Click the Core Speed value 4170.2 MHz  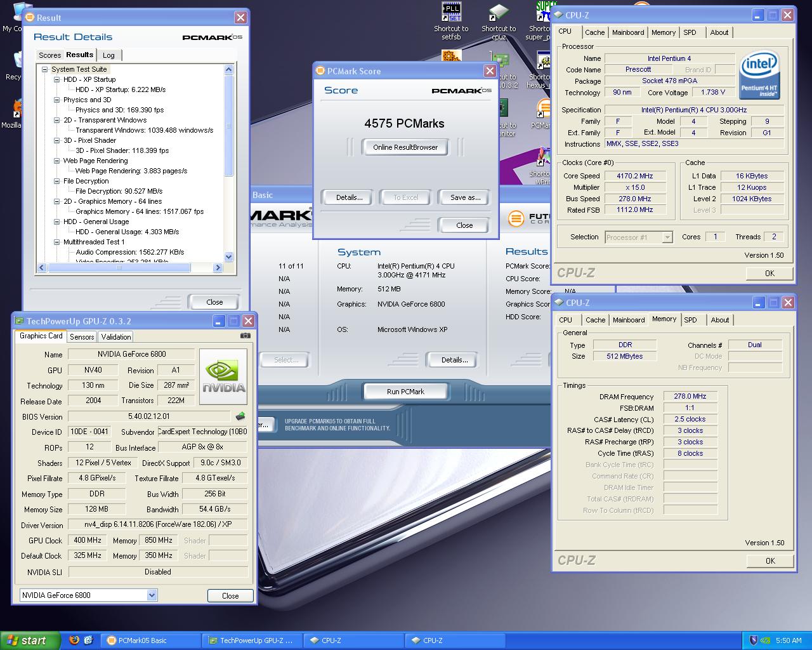[634, 176]
